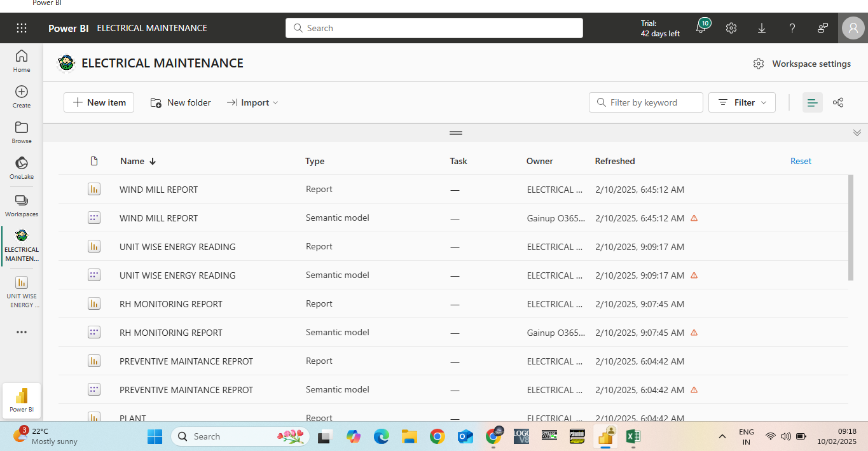Open the Filter dropdown
The width and height of the screenshot is (868, 451).
(741, 102)
